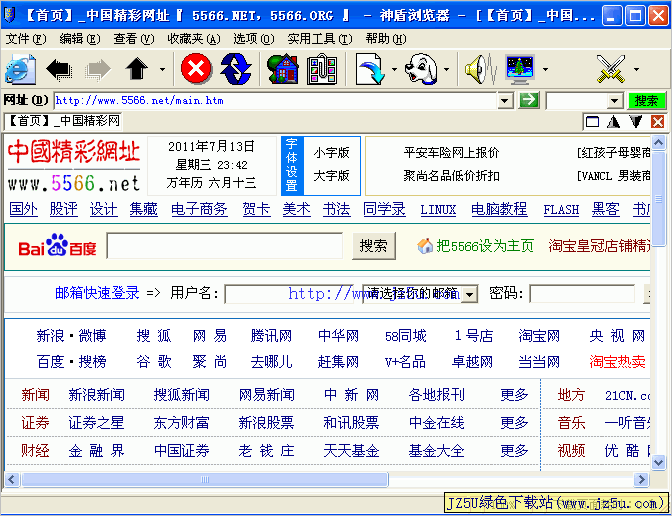Click the black up arrow icon

coord(137,69)
